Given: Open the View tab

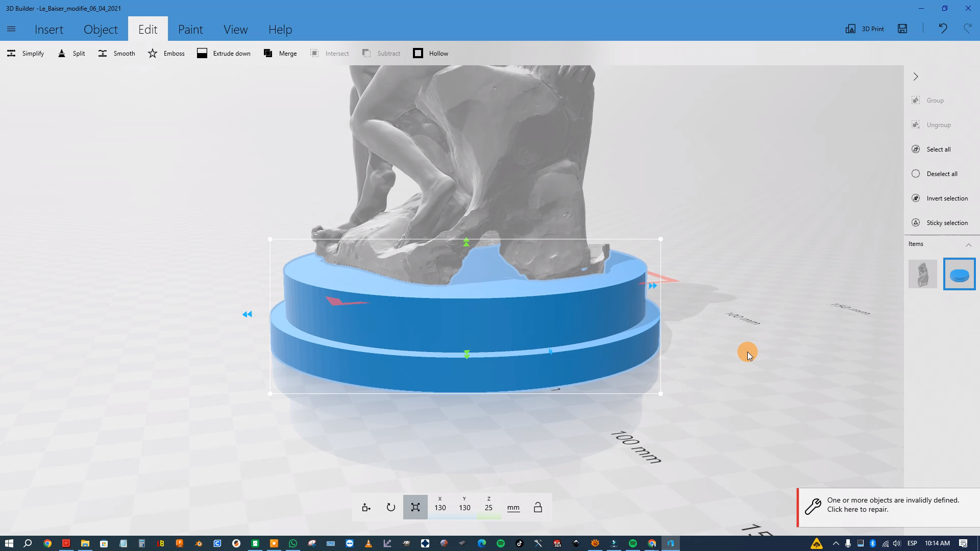Looking at the screenshot, I should 235,29.
